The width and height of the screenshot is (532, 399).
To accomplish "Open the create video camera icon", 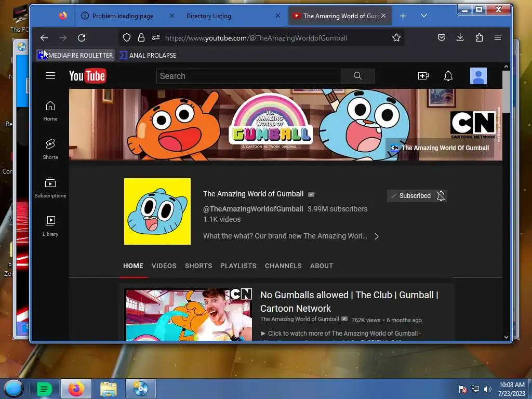I will (x=423, y=76).
